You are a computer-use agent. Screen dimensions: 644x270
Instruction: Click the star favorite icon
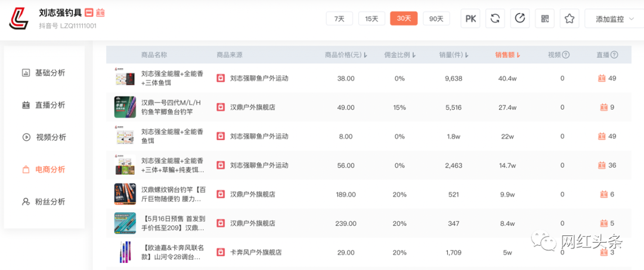[x=569, y=18]
